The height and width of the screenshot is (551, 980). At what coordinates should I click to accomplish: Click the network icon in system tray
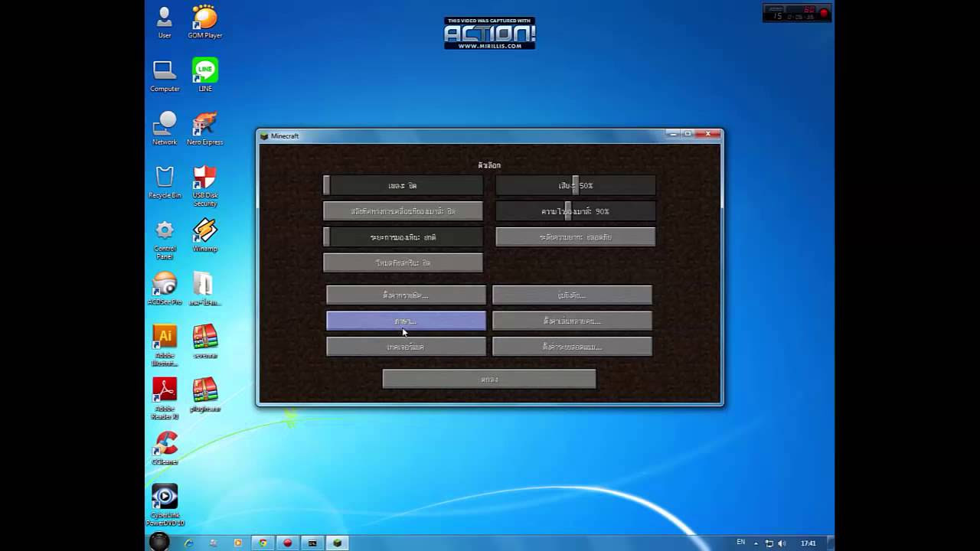tap(769, 543)
